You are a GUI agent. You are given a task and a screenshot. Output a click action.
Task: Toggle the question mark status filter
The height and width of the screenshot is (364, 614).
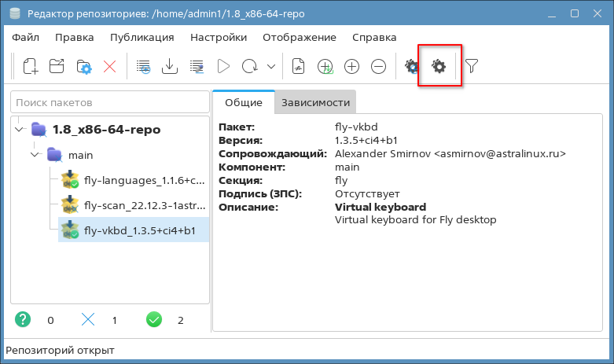coord(24,319)
